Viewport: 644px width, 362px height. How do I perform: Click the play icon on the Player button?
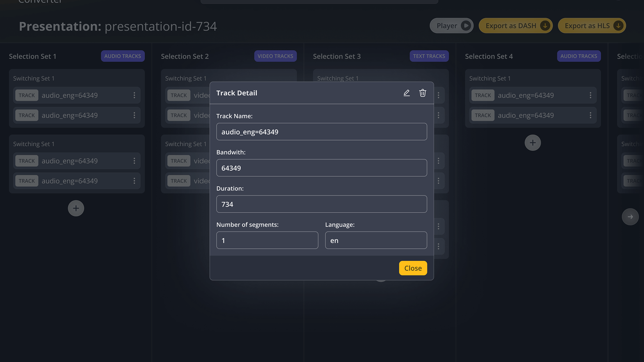[465, 25]
